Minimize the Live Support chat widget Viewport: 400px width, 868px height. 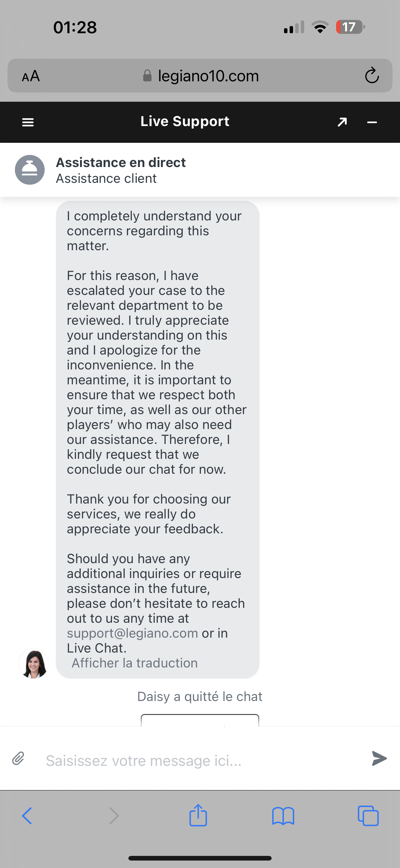tap(372, 122)
